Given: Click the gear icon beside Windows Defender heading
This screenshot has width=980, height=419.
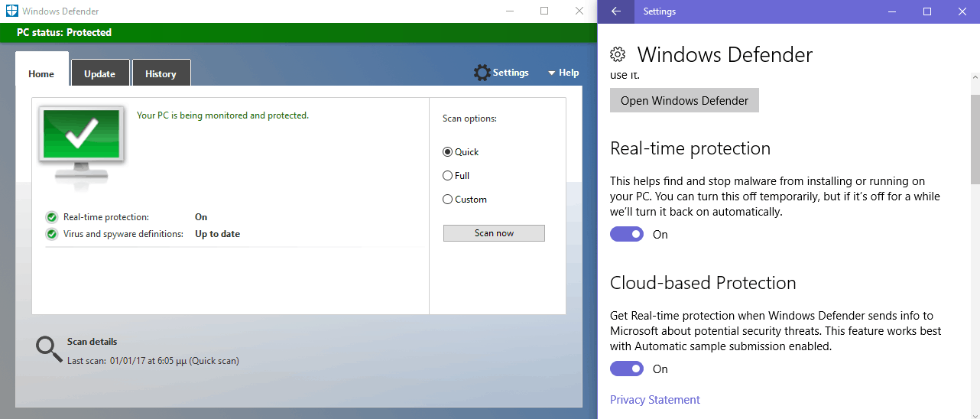Looking at the screenshot, I should pos(618,54).
